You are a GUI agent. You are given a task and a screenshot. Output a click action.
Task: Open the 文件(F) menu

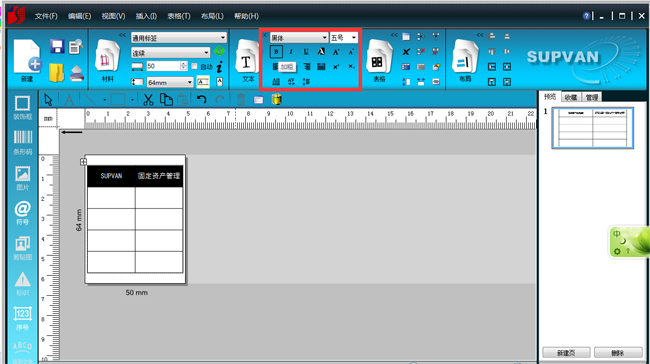tap(46, 16)
